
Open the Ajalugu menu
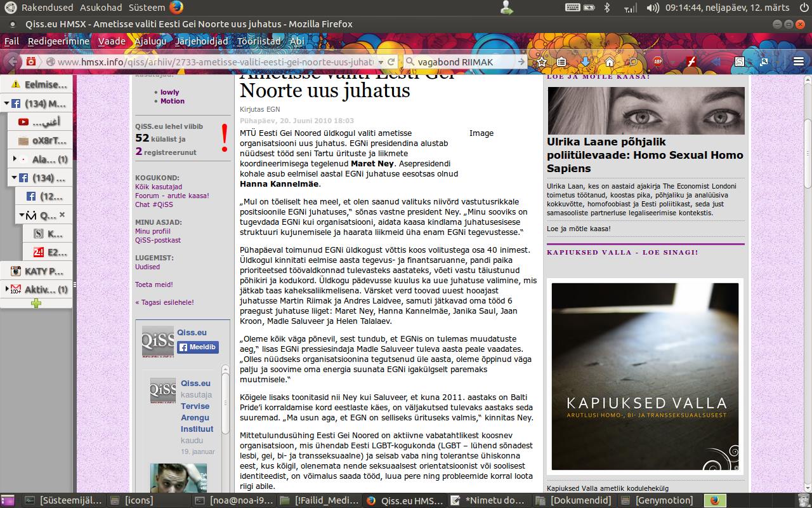click(x=150, y=41)
